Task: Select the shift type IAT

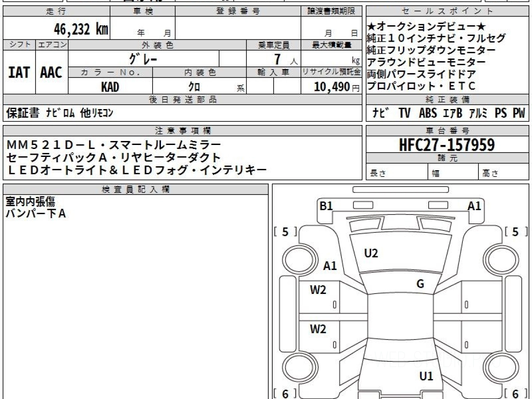Action: click(x=19, y=72)
